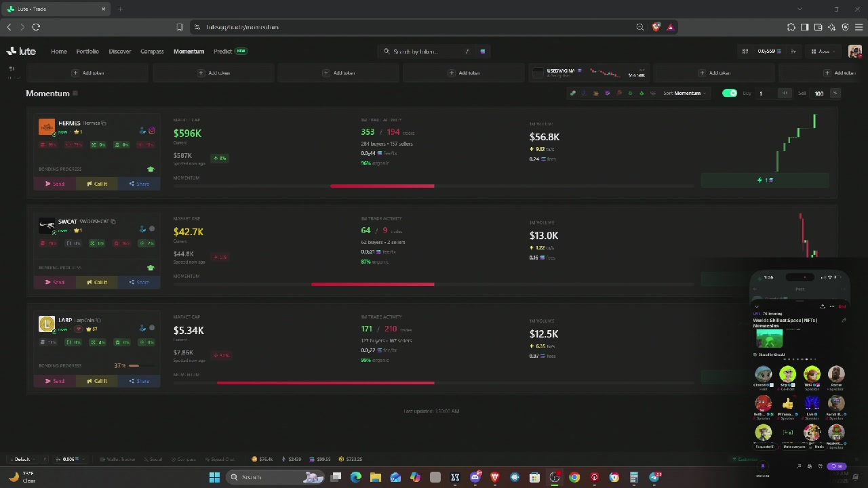Open Microsoft Edge from the taskbar
Image resolution: width=868 pixels, height=488 pixels.
click(355, 477)
